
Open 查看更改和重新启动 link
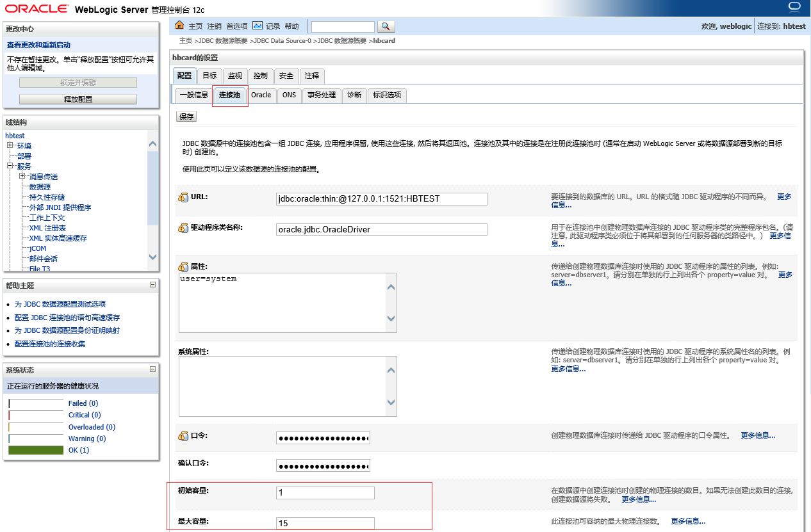[38, 45]
